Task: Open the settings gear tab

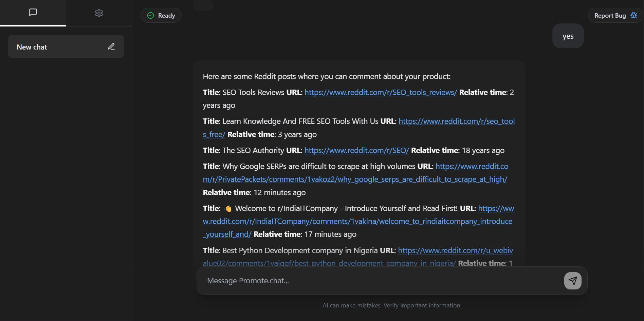Action: coord(99,13)
